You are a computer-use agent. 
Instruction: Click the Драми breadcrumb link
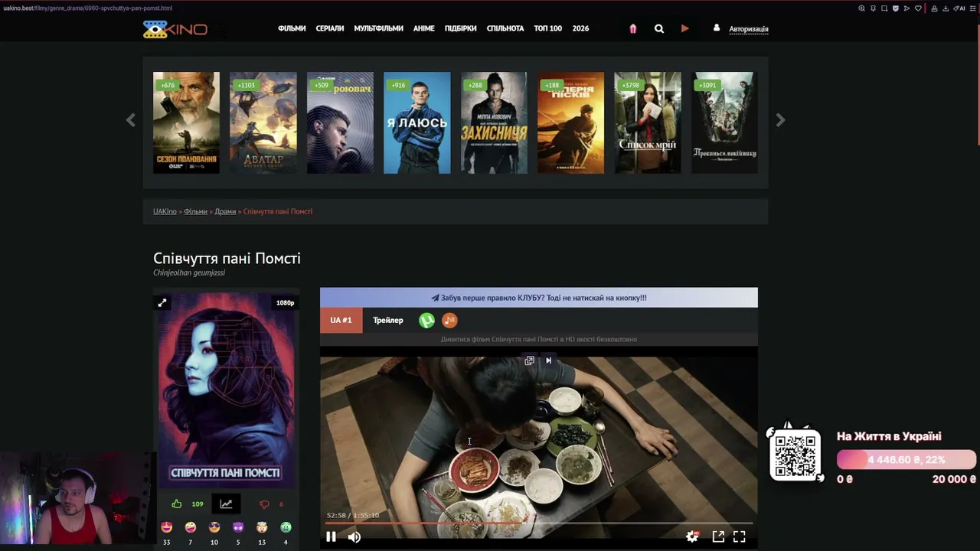(225, 211)
